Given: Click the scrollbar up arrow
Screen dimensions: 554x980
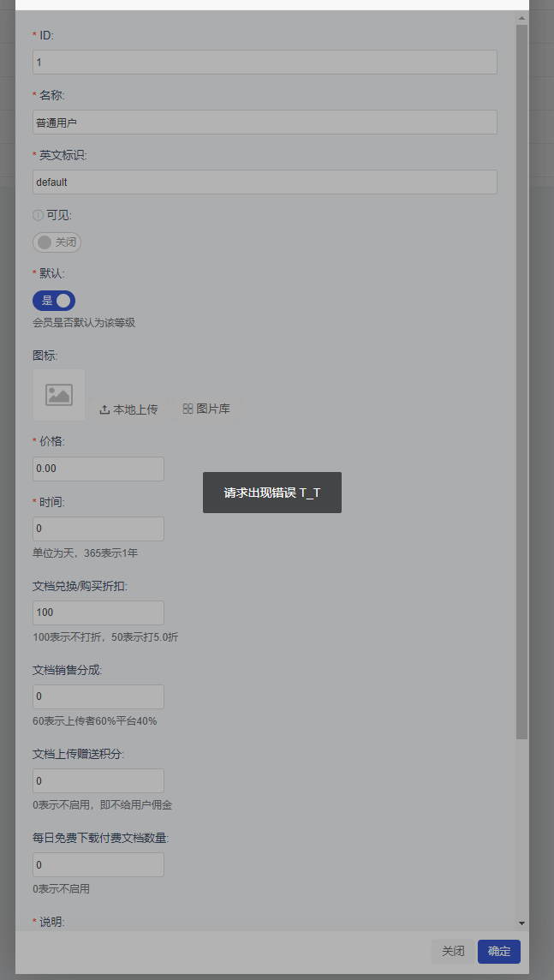Looking at the screenshot, I should (x=521, y=19).
